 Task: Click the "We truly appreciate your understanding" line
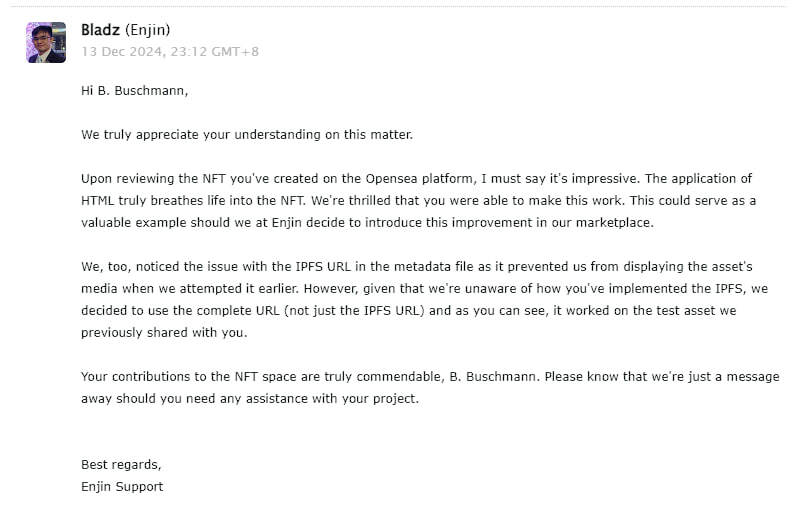point(246,134)
